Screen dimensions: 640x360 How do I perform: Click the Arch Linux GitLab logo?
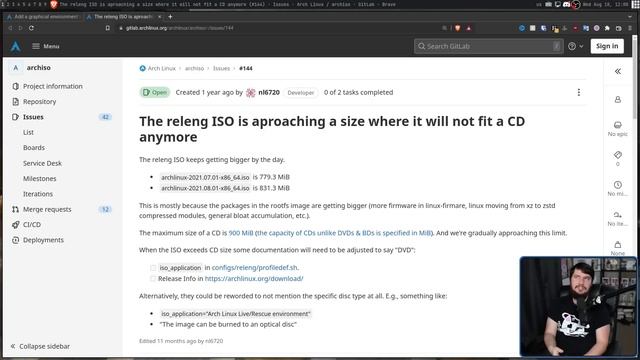point(16,46)
